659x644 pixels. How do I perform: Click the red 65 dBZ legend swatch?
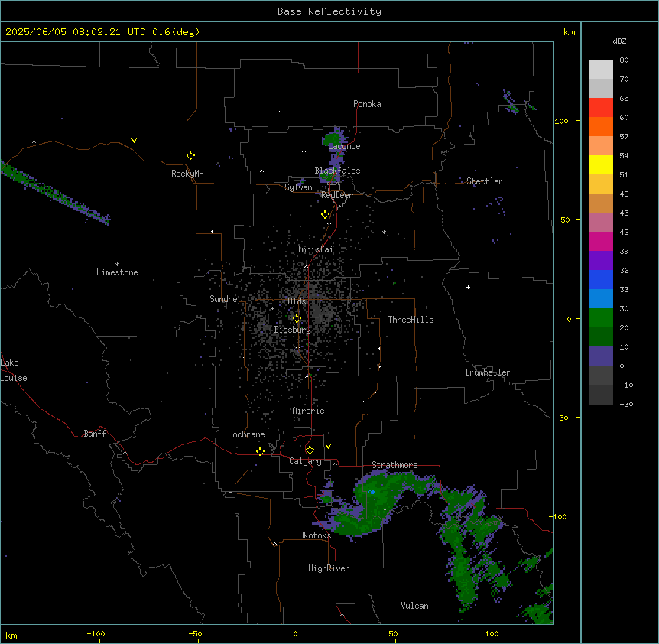601,108
